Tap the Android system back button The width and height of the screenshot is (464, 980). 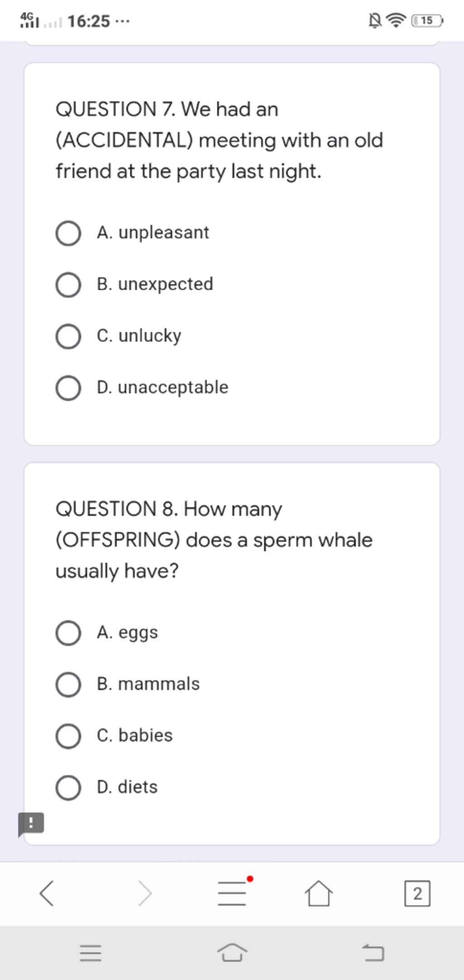pyautogui.click(x=373, y=952)
